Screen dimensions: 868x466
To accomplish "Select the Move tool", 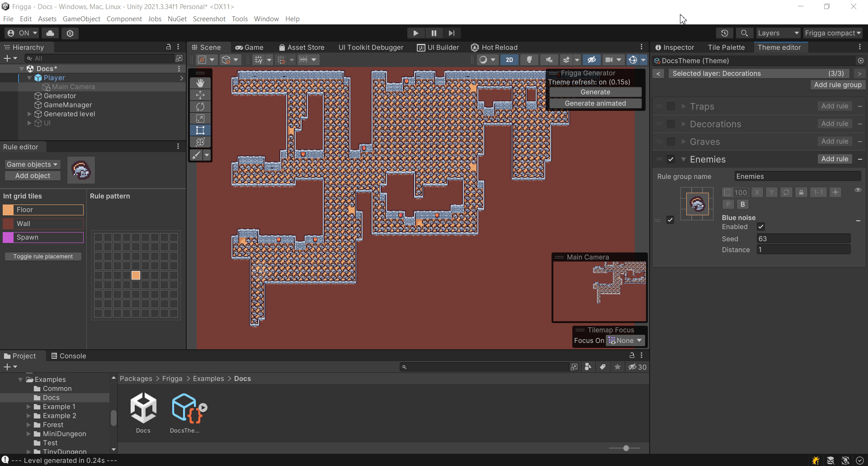I will point(200,95).
